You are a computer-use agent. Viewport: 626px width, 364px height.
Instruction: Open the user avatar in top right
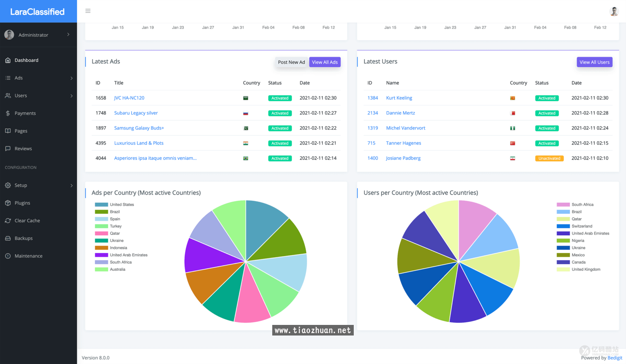(x=614, y=11)
